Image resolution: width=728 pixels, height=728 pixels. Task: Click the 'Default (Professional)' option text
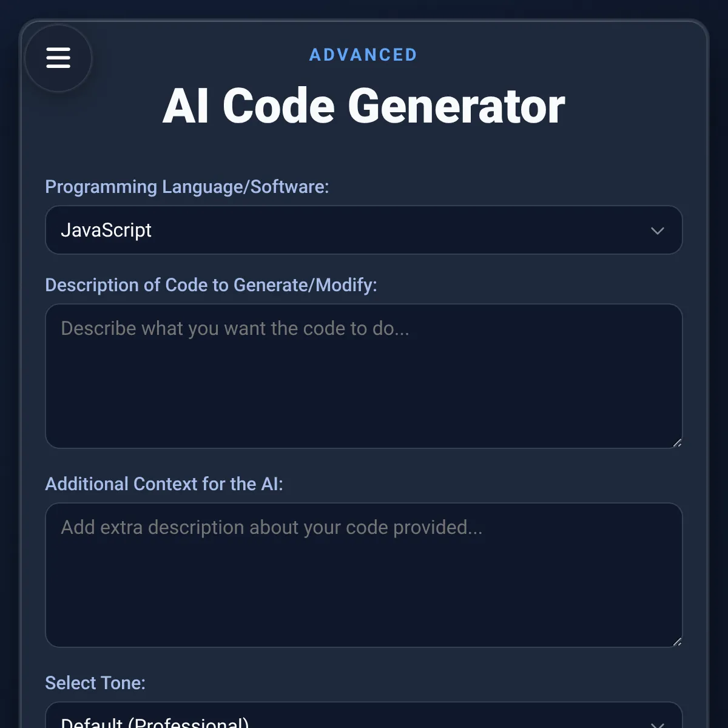[155, 722]
